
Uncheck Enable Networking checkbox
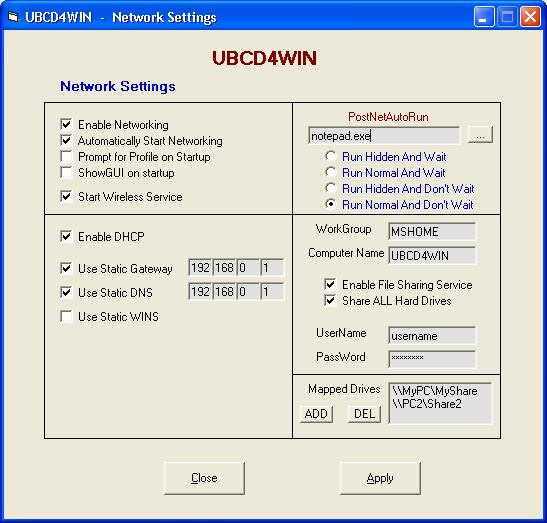(x=66, y=125)
